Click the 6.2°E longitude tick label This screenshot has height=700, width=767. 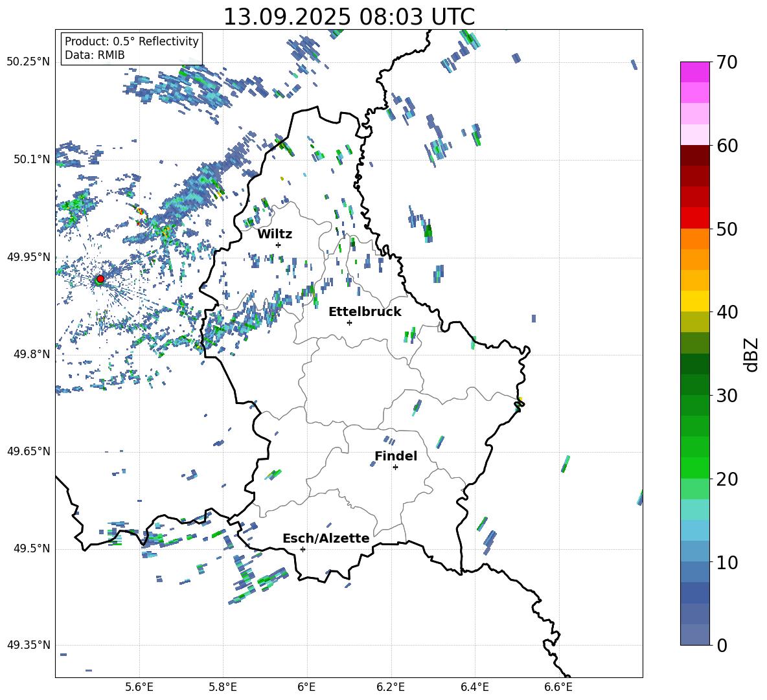(391, 686)
